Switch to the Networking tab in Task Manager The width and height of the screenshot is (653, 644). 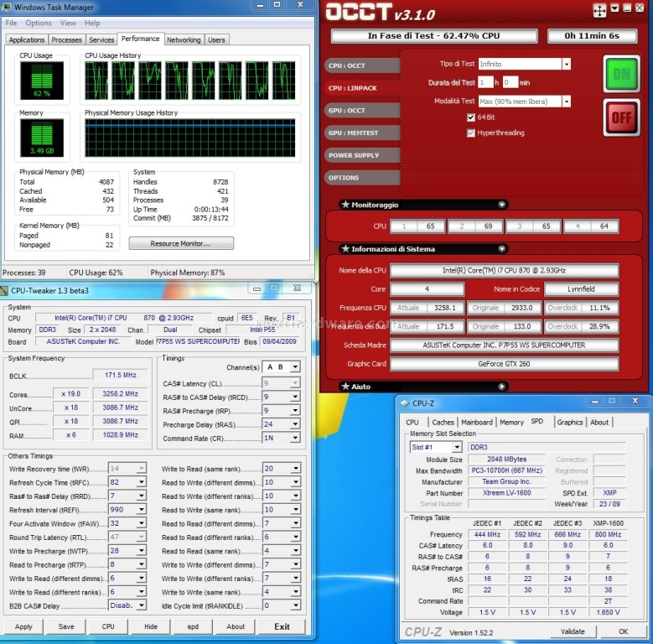[x=184, y=40]
